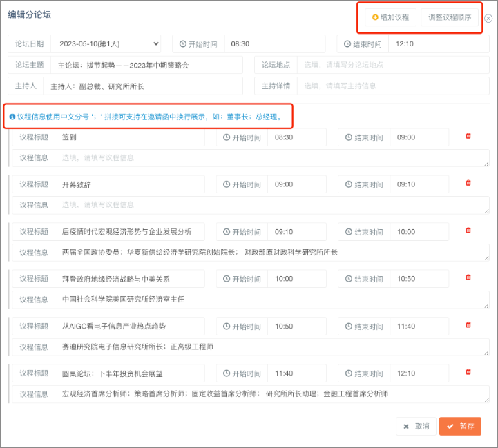This screenshot has width=498, height=448.
Task: Click clock icon beside forum 结束时间
Action: tap(347, 43)
